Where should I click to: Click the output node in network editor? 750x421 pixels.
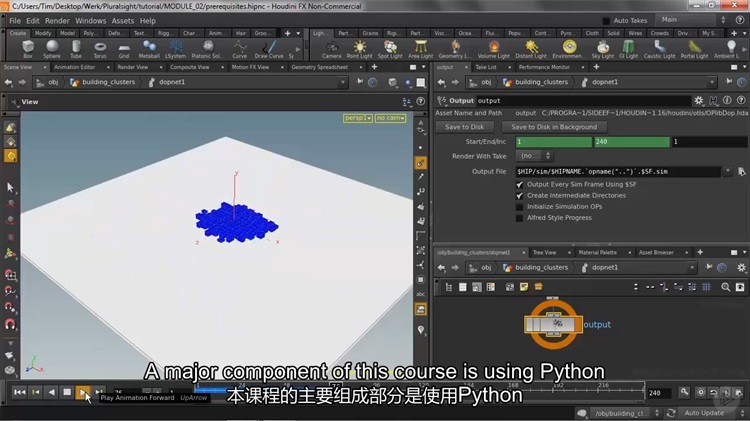[553, 324]
